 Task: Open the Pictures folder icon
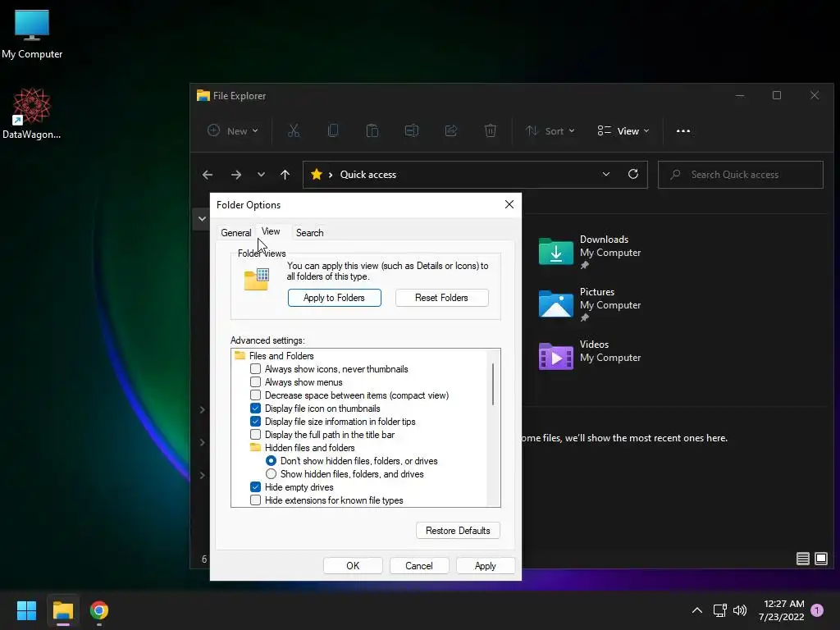coord(555,304)
